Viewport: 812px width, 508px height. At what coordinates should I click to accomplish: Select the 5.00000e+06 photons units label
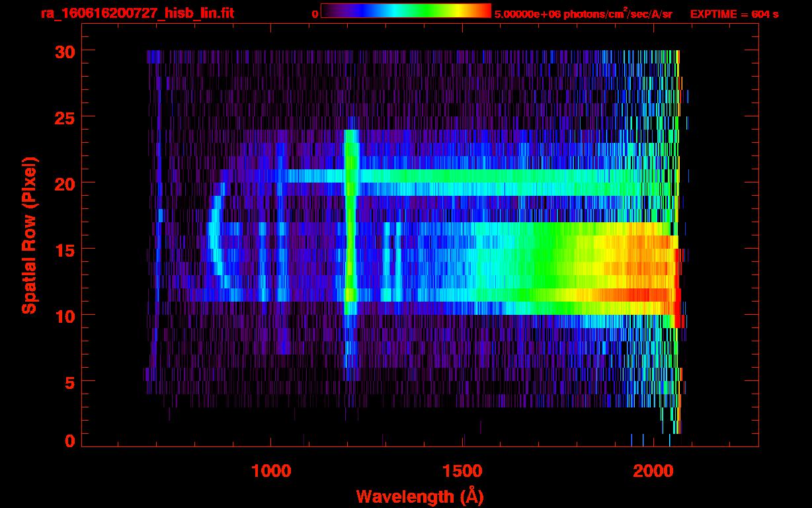click(583, 14)
